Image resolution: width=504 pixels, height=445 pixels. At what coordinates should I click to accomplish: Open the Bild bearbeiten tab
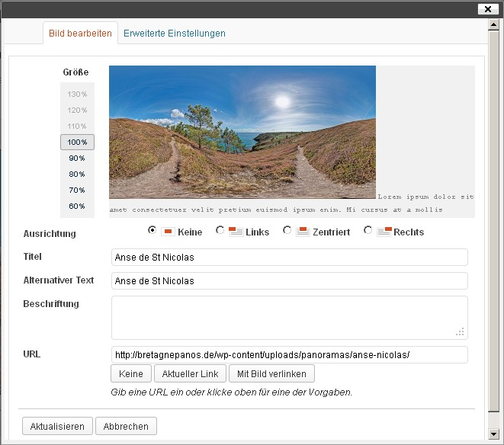[x=80, y=34]
